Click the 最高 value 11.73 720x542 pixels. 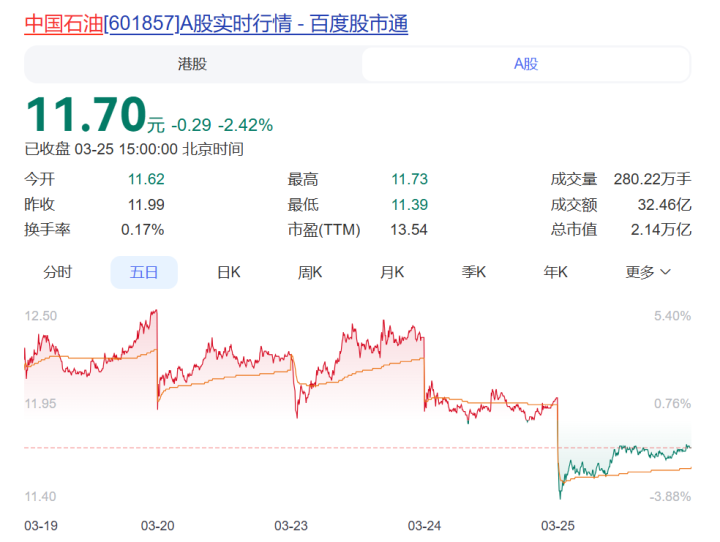[x=409, y=179]
